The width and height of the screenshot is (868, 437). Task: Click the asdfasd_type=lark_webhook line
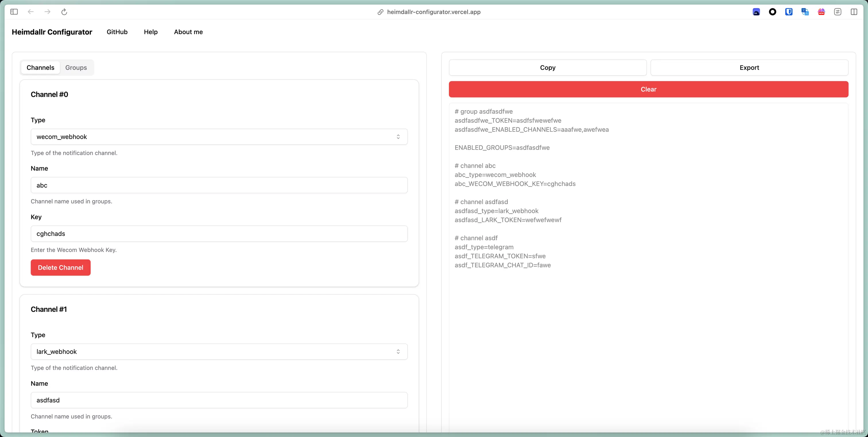496,211
